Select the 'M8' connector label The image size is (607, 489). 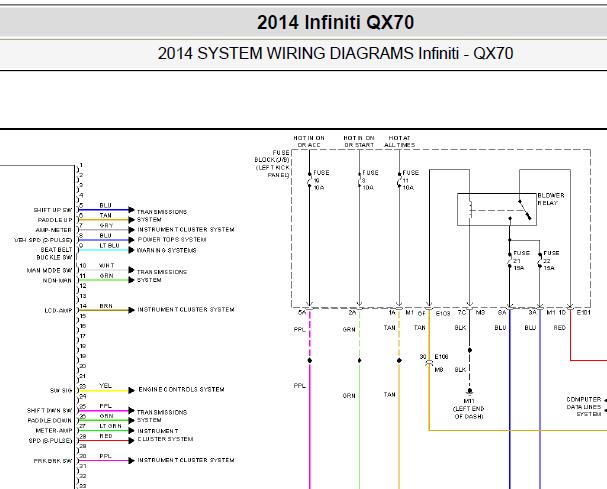(x=439, y=370)
